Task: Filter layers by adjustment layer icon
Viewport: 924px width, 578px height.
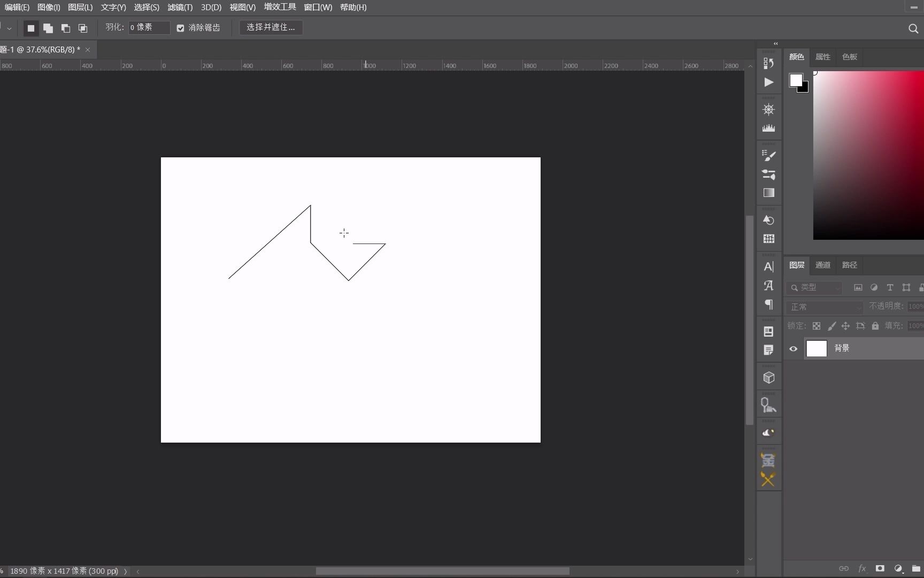Action: coord(874,287)
